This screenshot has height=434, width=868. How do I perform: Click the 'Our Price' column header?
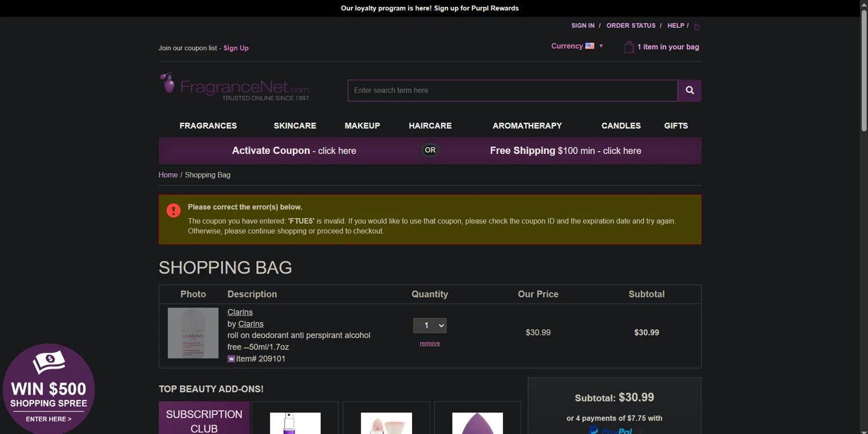538,294
